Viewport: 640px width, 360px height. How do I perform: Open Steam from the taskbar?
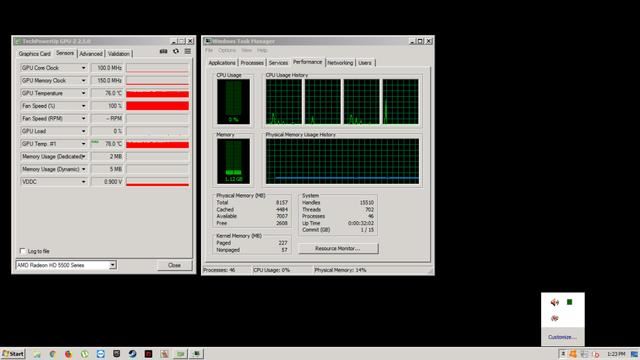click(x=132, y=354)
